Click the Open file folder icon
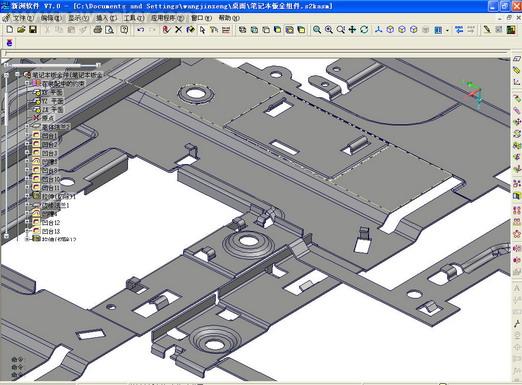 [21, 30]
